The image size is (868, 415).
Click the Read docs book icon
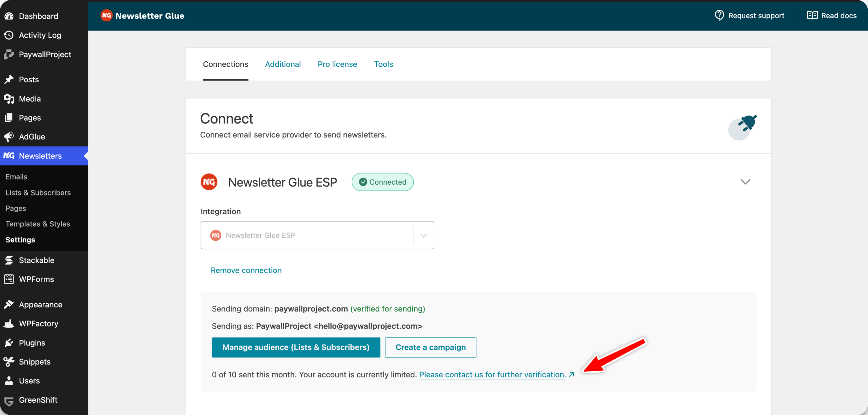tap(812, 15)
